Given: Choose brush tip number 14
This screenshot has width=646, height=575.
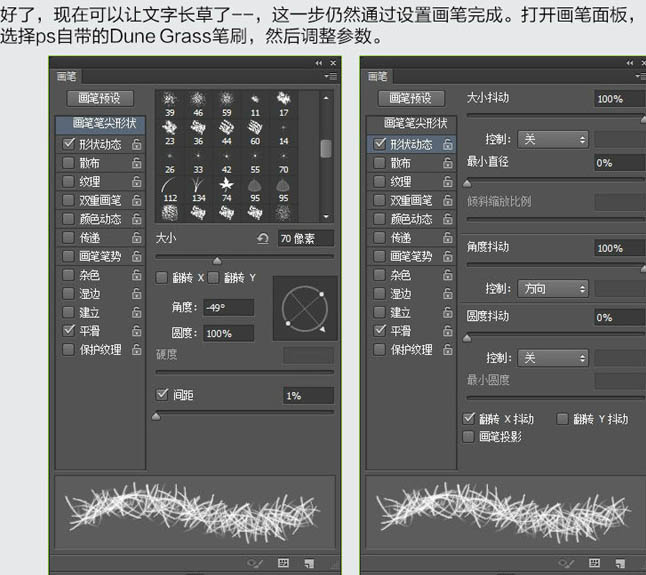Looking at the screenshot, I should pyautogui.click(x=283, y=133).
